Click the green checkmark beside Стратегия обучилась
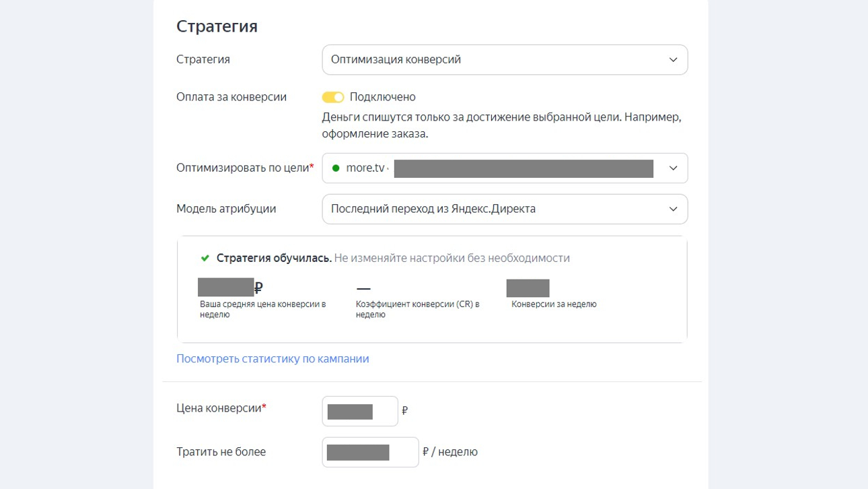 click(x=205, y=258)
